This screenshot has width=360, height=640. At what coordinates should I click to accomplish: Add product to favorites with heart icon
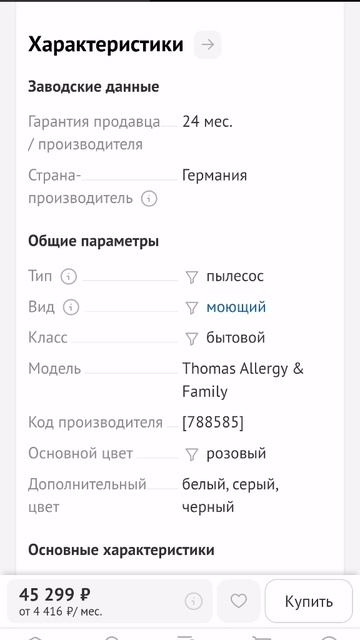(x=239, y=601)
